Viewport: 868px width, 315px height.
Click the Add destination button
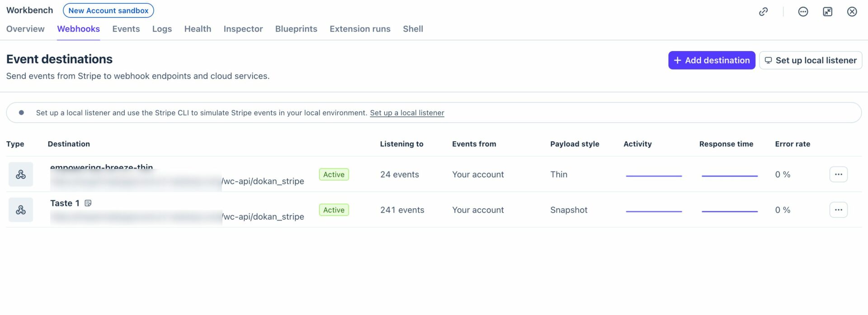pos(712,60)
